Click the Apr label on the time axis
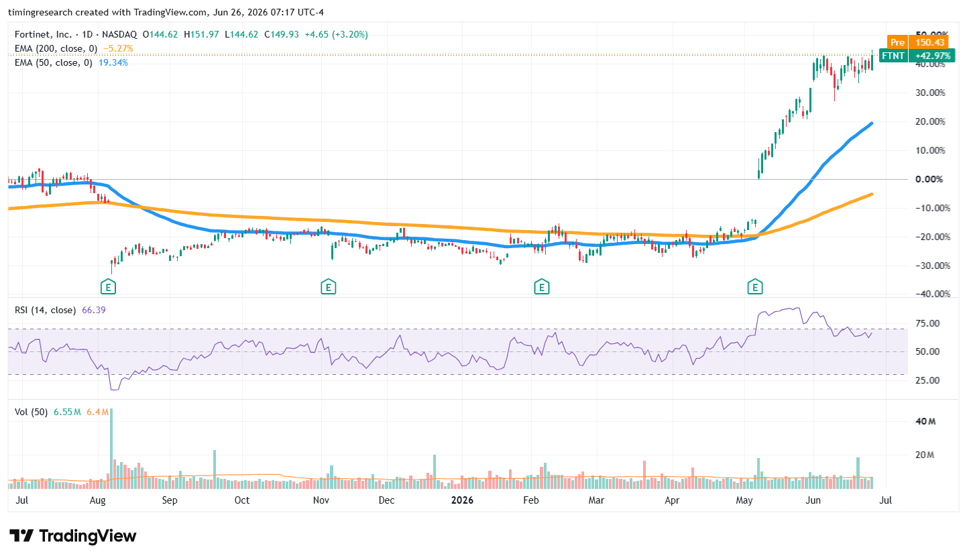The height and width of the screenshot is (560, 967). 671,500
